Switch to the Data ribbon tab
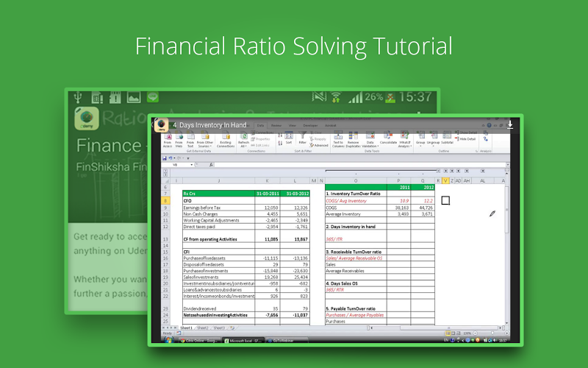This screenshot has width=588, height=368. point(260,125)
